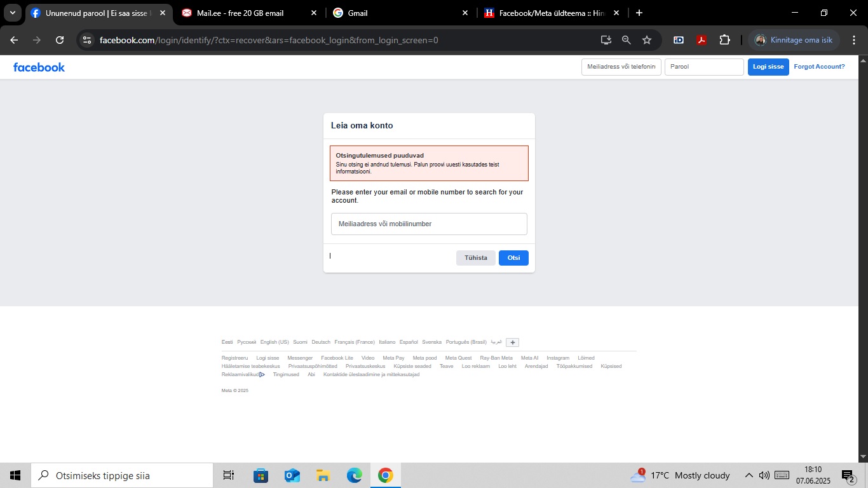The width and height of the screenshot is (868, 488).
Task: Open the Chrome three-dot menu
Action: pyautogui.click(x=854, y=40)
